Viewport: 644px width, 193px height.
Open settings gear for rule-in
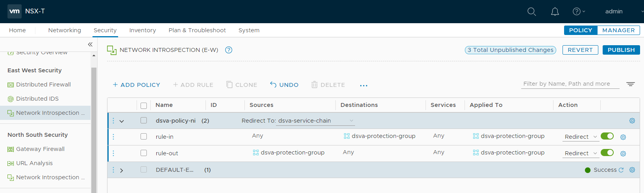[x=623, y=137]
